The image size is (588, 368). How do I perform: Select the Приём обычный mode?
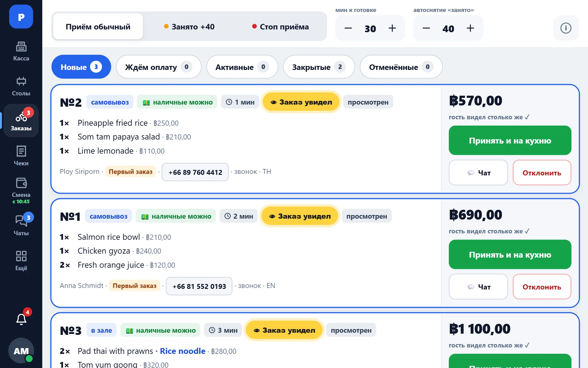pyautogui.click(x=98, y=27)
